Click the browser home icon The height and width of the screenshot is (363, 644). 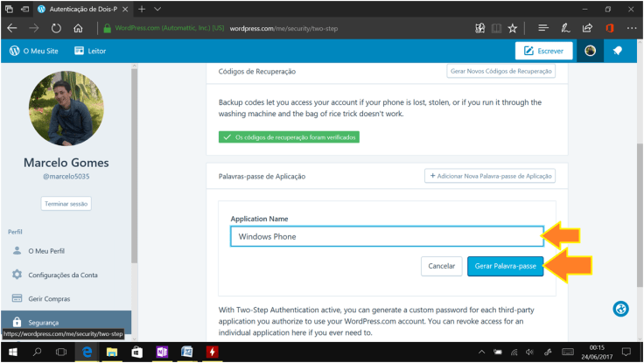(79, 28)
